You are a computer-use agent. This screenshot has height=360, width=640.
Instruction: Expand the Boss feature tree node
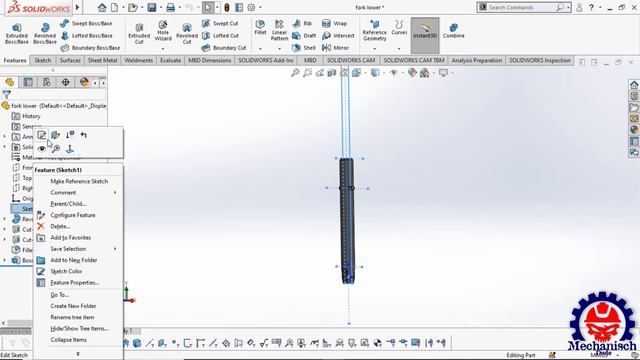pos(4,260)
